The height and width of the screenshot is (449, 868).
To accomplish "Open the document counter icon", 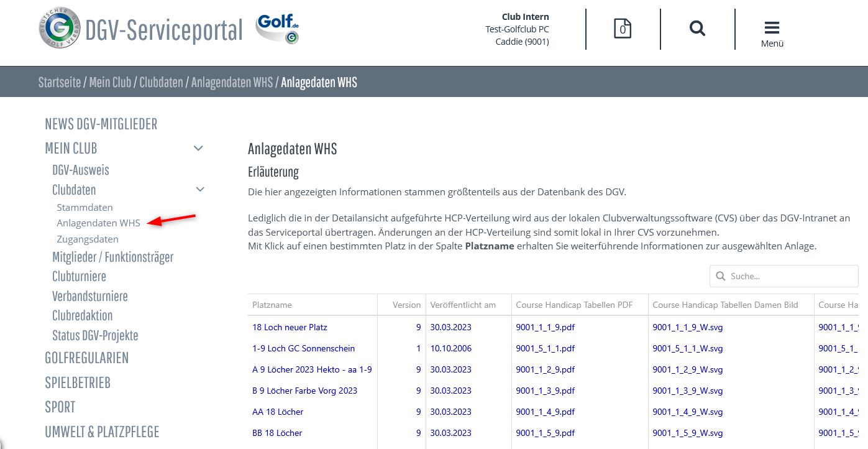I will pos(623,29).
